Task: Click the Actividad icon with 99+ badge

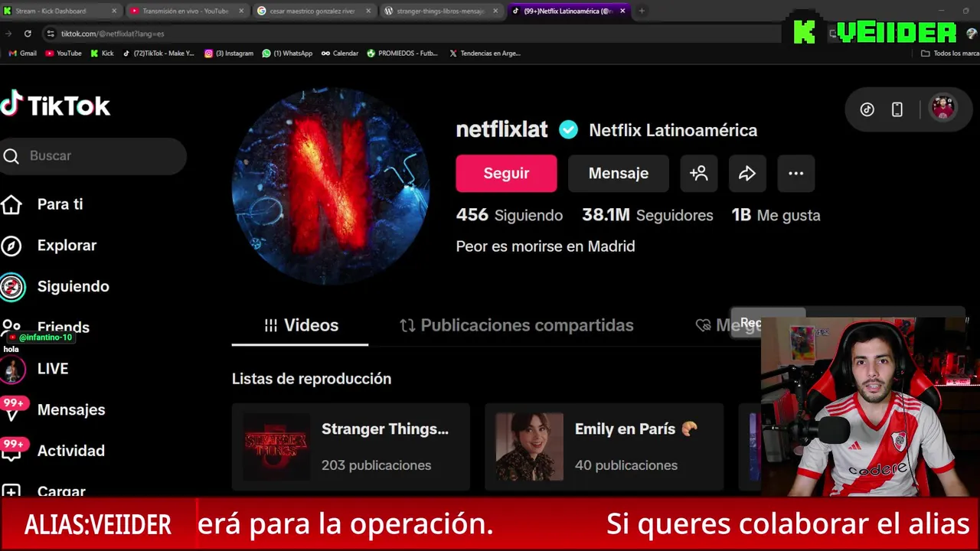Action: tap(12, 450)
